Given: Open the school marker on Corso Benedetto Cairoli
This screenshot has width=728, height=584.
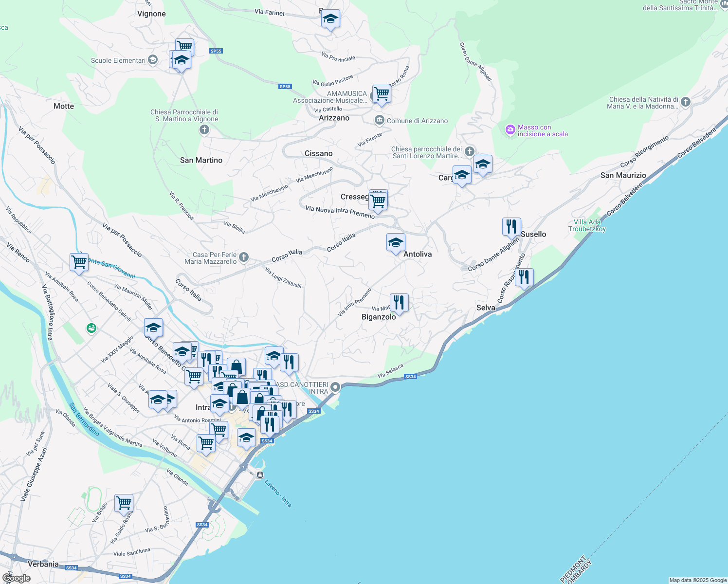Looking at the screenshot, I should [x=153, y=328].
